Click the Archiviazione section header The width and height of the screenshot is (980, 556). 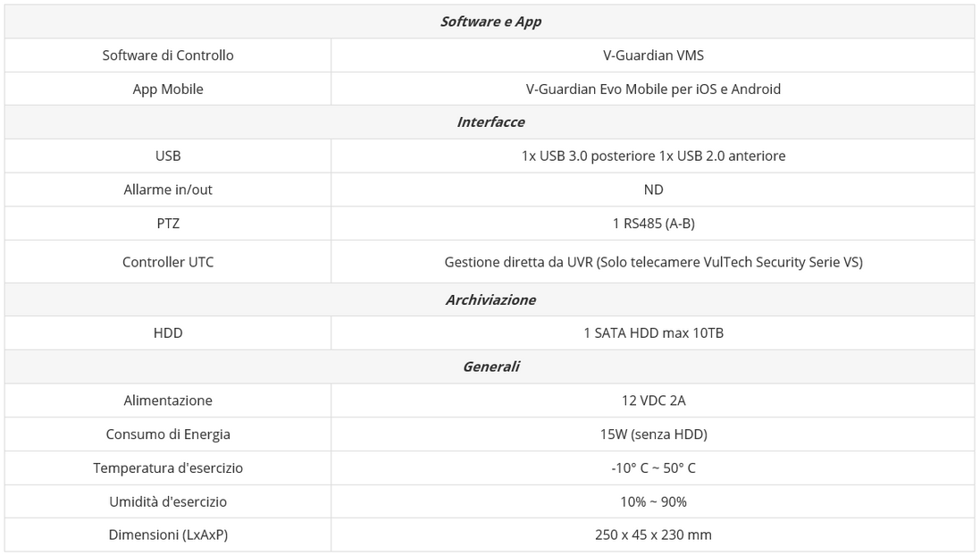click(490, 299)
